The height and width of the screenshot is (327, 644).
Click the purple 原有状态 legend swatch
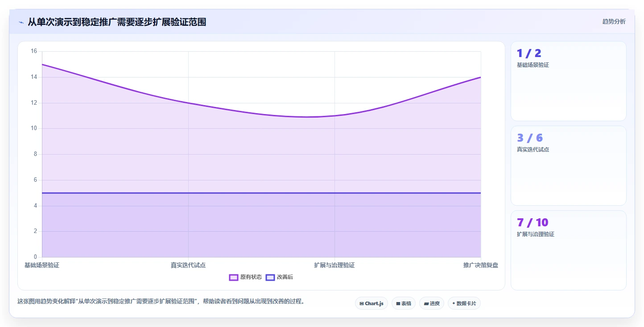[233, 277]
